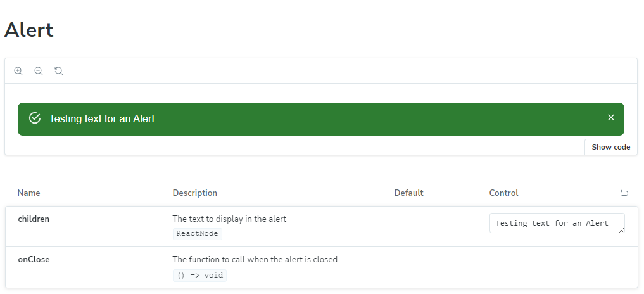
Task: Click the Control column header
Action: pyautogui.click(x=503, y=193)
